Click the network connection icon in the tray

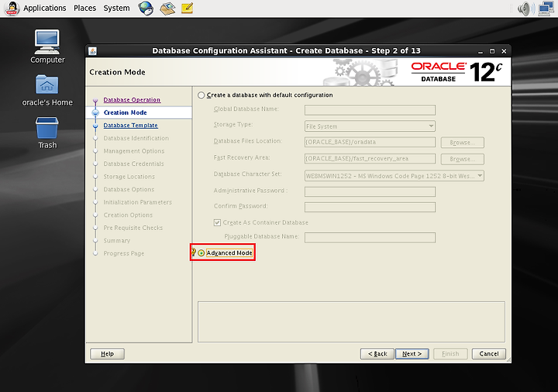click(x=546, y=9)
